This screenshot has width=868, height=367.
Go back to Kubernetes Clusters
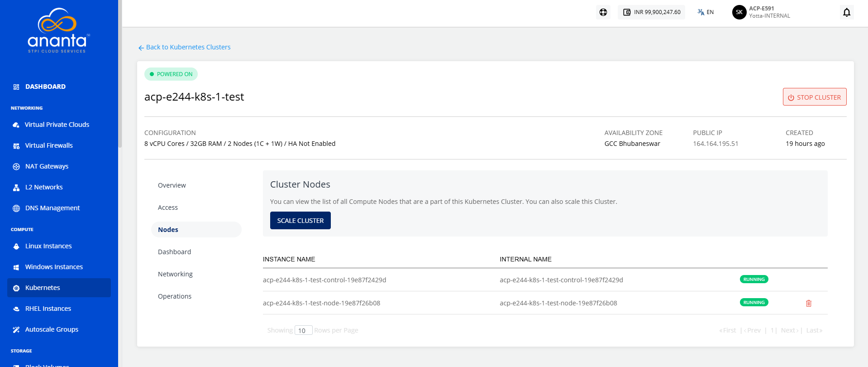(184, 47)
